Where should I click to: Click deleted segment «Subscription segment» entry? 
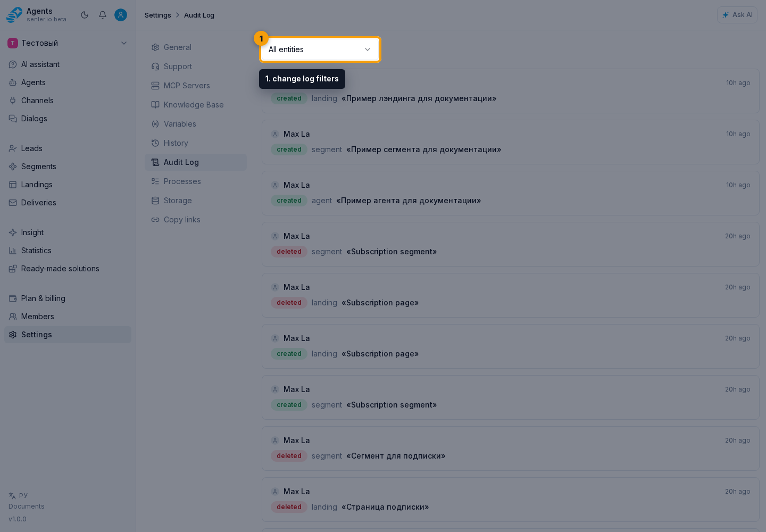[511, 244]
